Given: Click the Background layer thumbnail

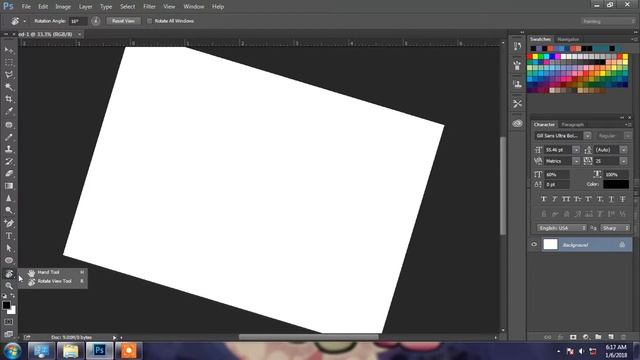Looking at the screenshot, I should point(550,244).
